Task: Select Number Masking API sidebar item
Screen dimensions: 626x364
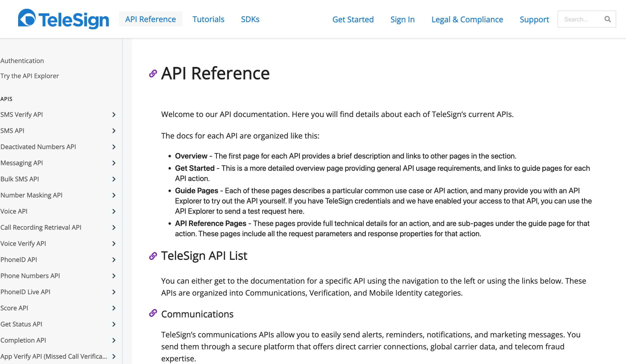Action: (x=31, y=195)
